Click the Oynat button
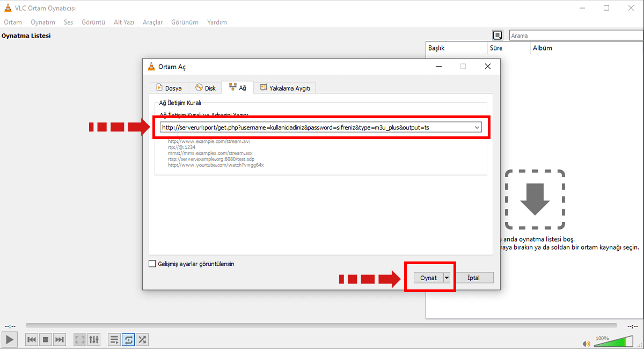The image size is (644, 349). pos(428,278)
